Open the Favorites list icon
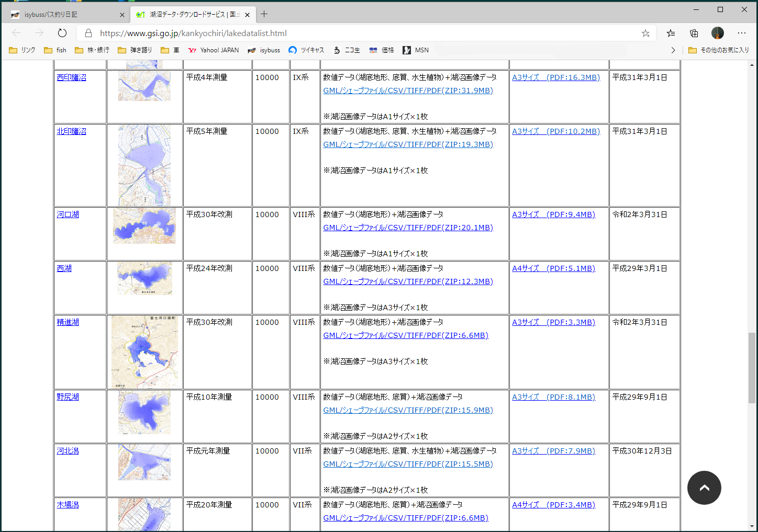The width and height of the screenshot is (758, 532). 671,33
